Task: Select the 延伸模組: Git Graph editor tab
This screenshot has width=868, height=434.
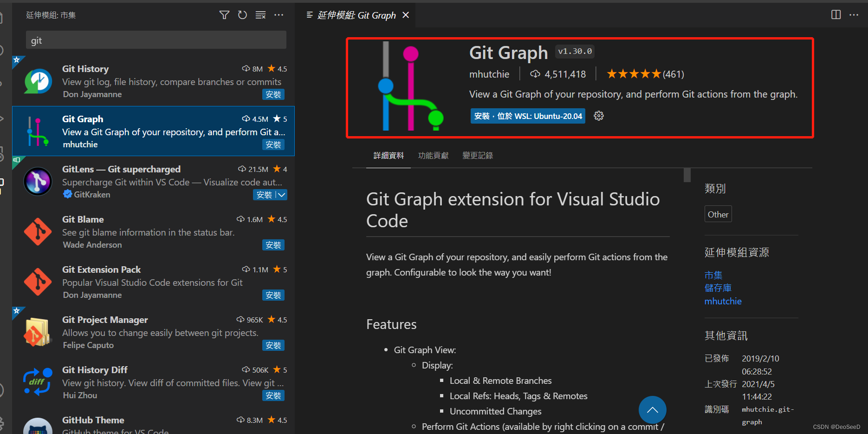Action: click(x=356, y=15)
